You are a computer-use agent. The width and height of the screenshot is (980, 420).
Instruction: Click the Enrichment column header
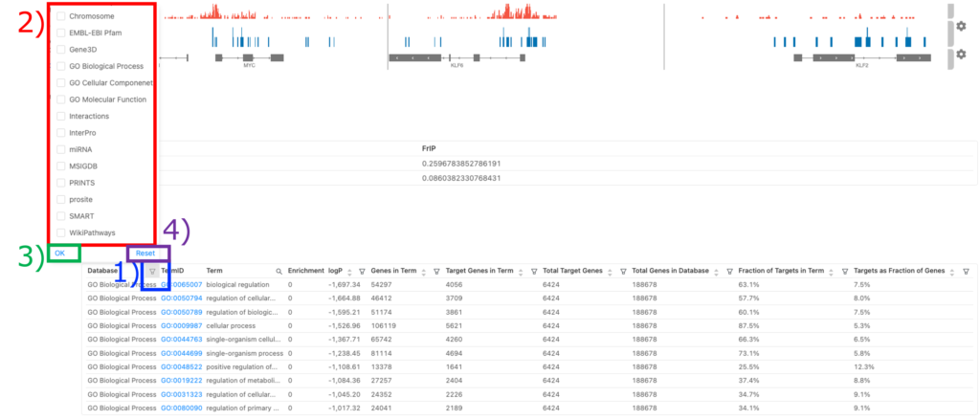(305, 272)
